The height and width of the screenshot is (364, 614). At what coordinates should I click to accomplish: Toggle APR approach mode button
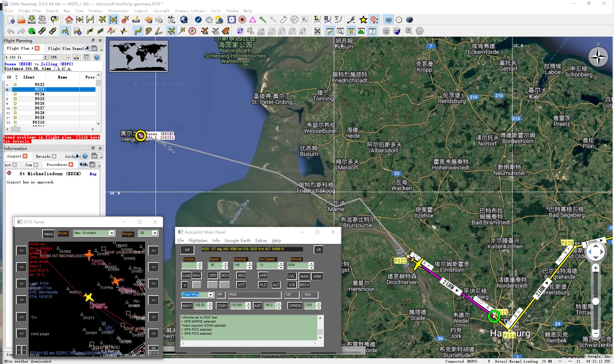(263, 275)
